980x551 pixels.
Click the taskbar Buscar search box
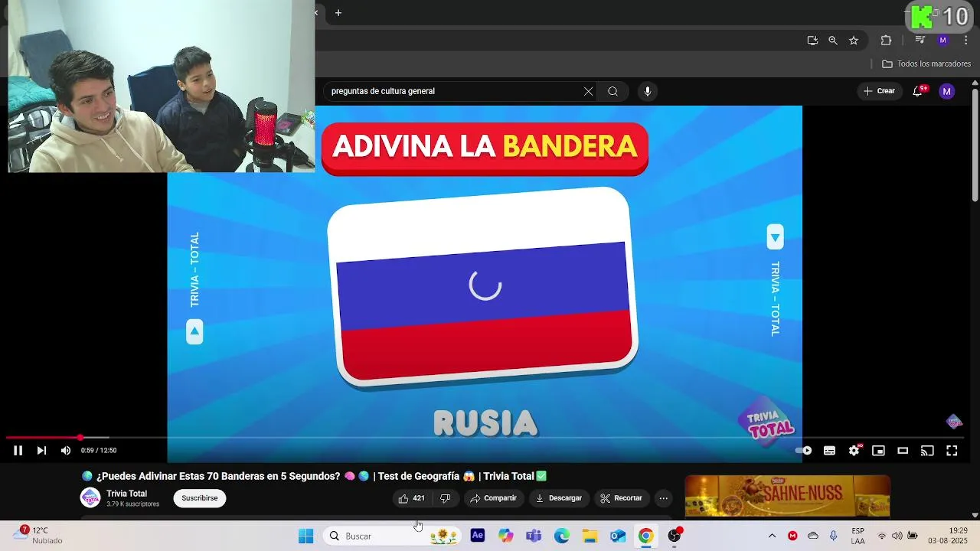392,536
